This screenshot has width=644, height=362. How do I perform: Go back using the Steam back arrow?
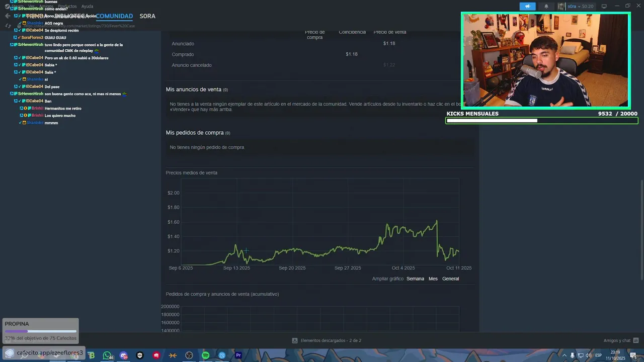point(8,16)
